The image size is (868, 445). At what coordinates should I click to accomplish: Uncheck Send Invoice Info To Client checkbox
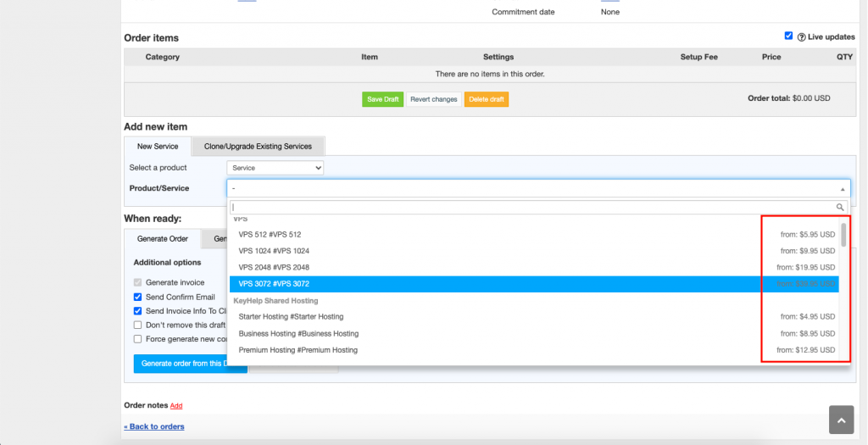pos(138,311)
